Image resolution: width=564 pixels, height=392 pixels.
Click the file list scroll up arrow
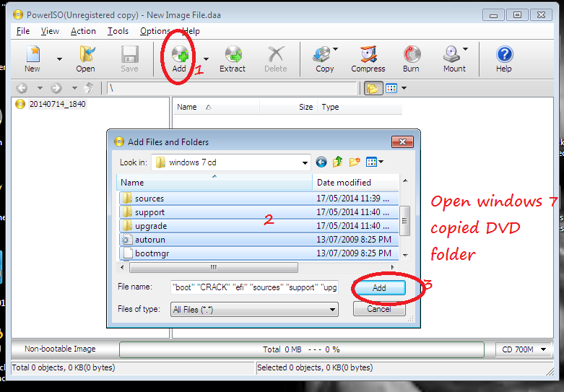405,180
